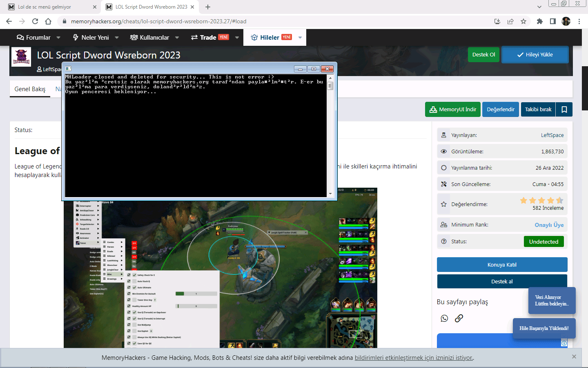Open the Forumlar menu
The image size is (588, 368).
tap(33, 38)
